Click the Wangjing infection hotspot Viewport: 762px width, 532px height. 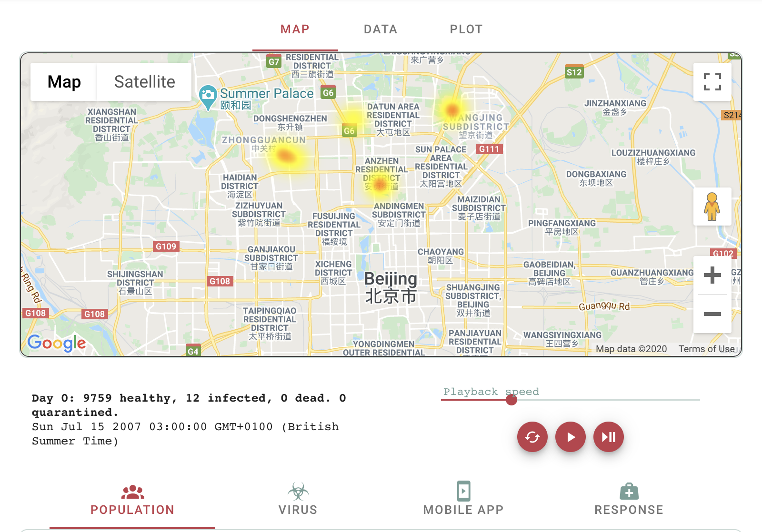point(452,110)
